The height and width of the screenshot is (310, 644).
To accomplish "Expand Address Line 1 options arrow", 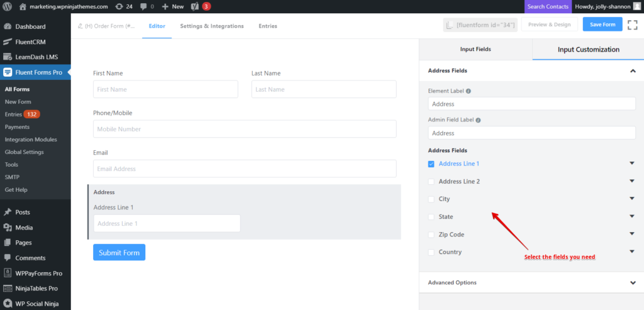I will (632, 163).
